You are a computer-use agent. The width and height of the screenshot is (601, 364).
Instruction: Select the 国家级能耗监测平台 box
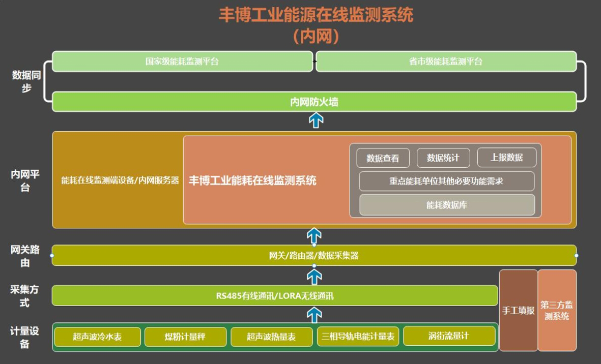coord(182,62)
